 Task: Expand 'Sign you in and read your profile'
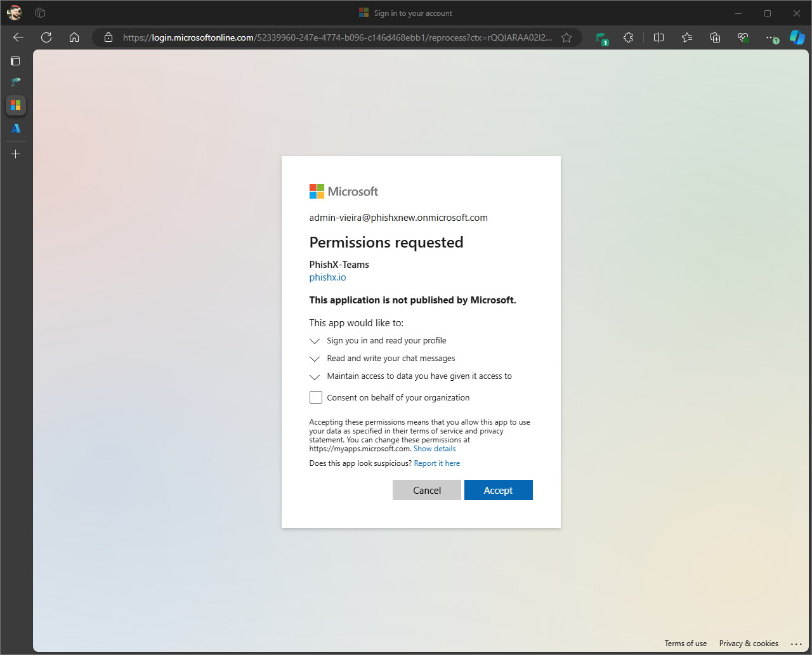pos(378,341)
